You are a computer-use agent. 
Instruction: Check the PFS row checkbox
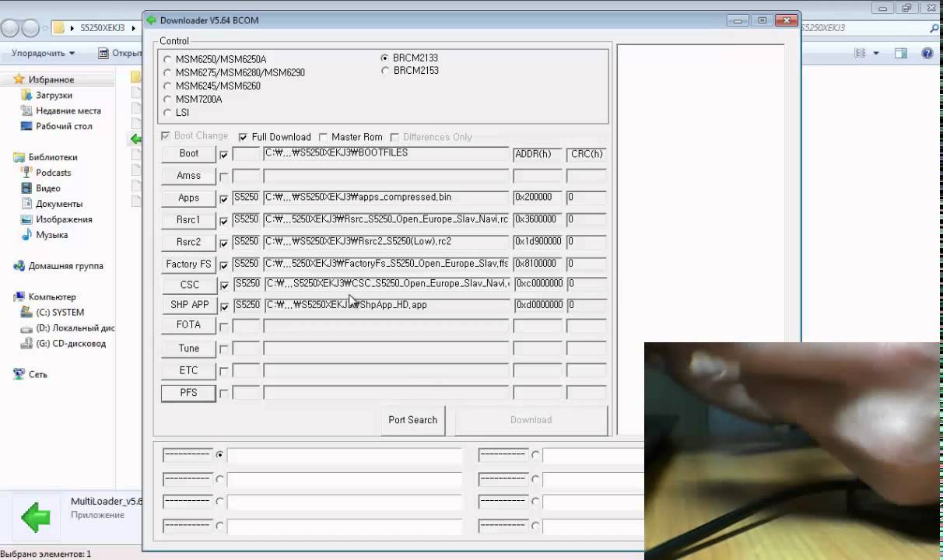tap(224, 394)
